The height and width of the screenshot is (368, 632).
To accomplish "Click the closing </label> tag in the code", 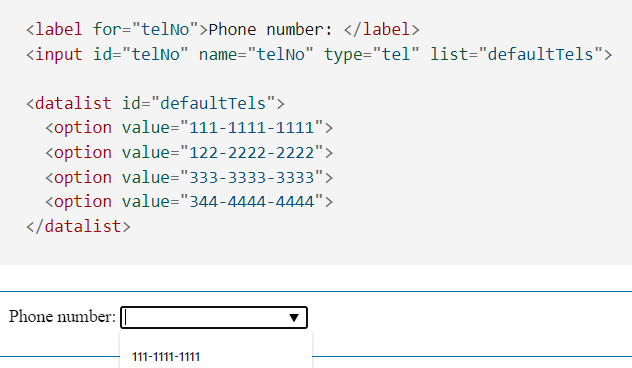I will [381, 29].
